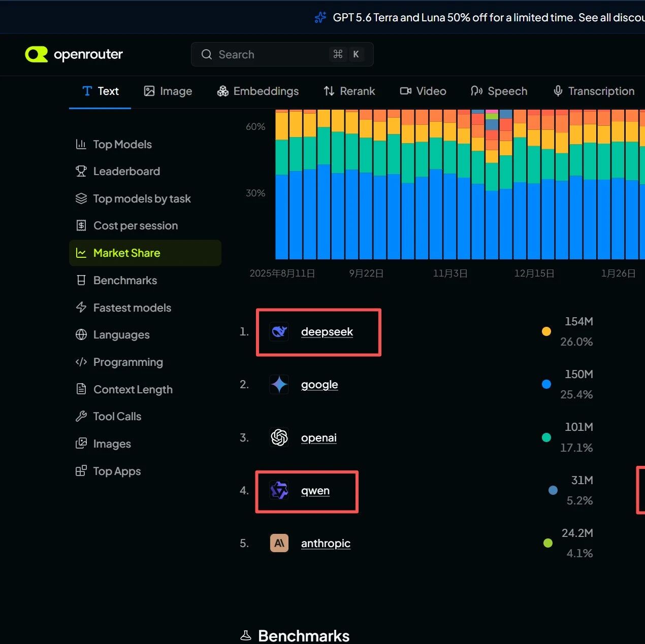Click the search magnifier icon
The width and height of the screenshot is (645, 644).
point(207,54)
